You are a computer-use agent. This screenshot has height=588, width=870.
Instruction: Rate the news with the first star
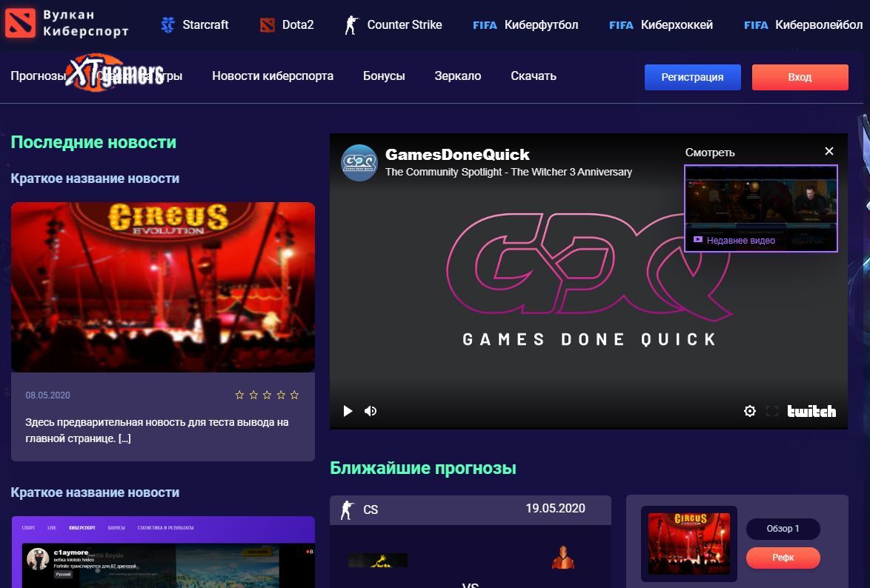(x=239, y=395)
